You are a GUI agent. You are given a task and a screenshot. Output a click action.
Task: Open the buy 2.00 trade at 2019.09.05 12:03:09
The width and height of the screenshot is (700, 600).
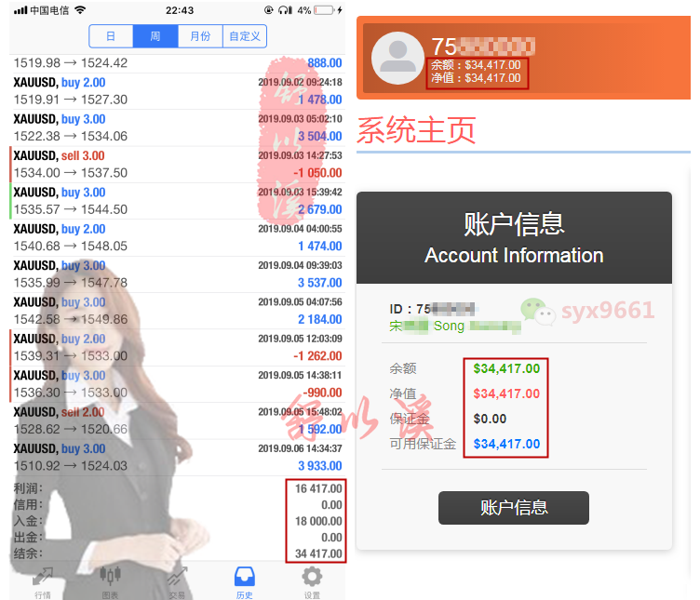coord(177,347)
